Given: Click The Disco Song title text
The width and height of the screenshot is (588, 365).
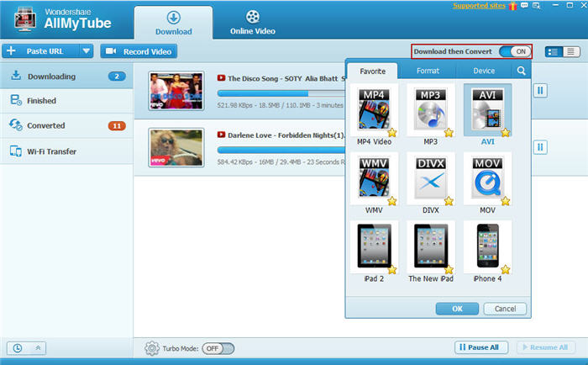Looking at the screenshot, I should pyautogui.click(x=286, y=78).
